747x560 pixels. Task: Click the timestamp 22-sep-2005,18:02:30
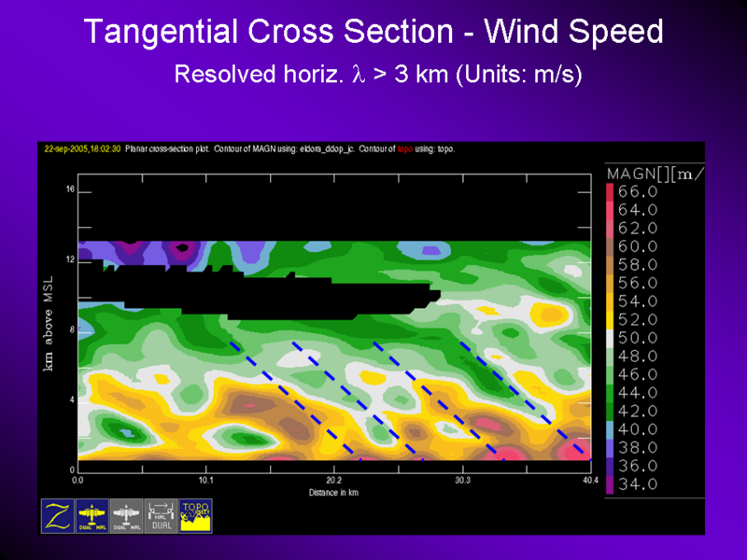(x=82, y=149)
